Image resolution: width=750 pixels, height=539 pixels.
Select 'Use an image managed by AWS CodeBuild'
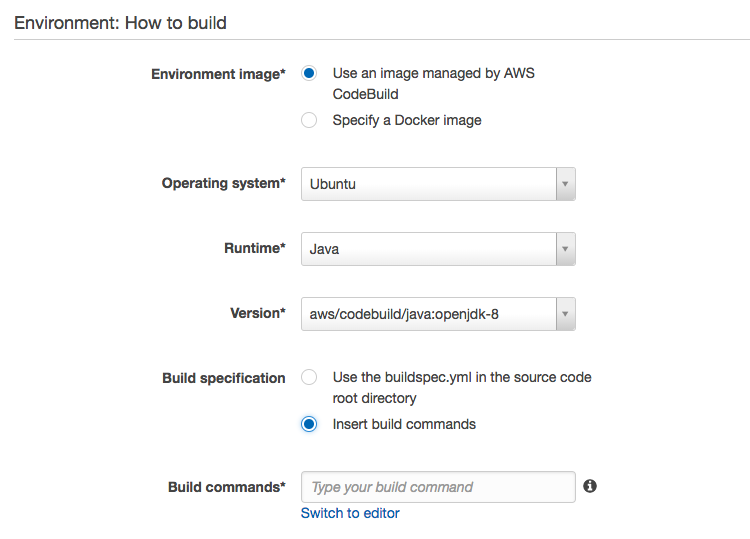click(x=310, y=74)
